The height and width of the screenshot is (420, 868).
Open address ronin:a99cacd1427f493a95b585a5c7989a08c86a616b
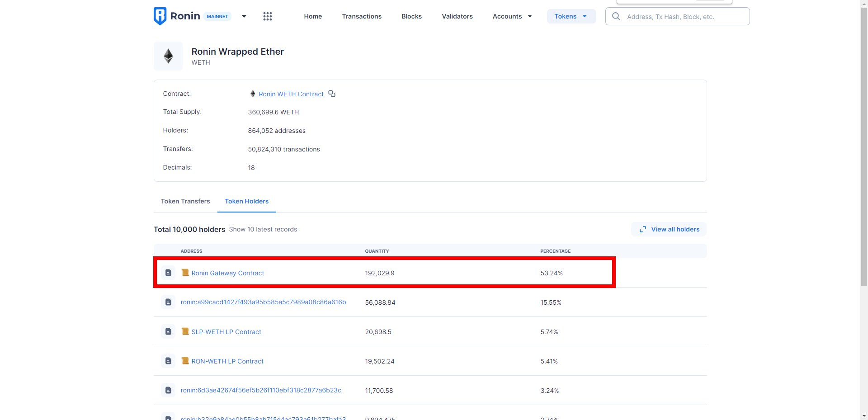pyautogui.click(x=263, y=302)
